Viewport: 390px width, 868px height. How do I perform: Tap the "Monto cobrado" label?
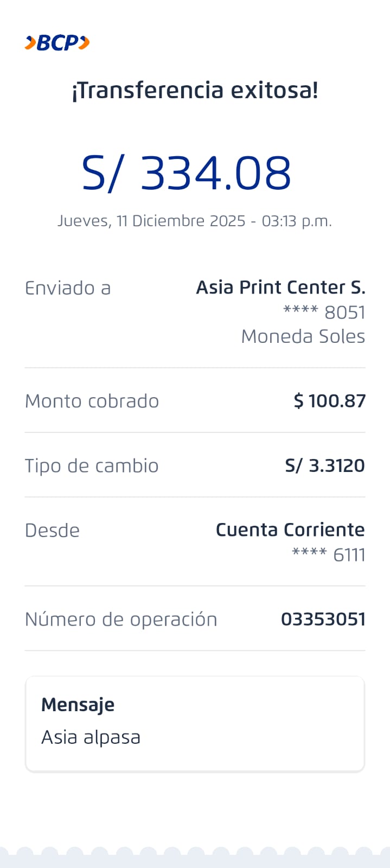point(92,401)
